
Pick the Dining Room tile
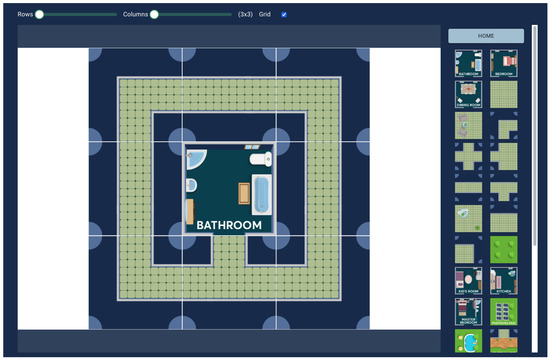coord(468,94)
